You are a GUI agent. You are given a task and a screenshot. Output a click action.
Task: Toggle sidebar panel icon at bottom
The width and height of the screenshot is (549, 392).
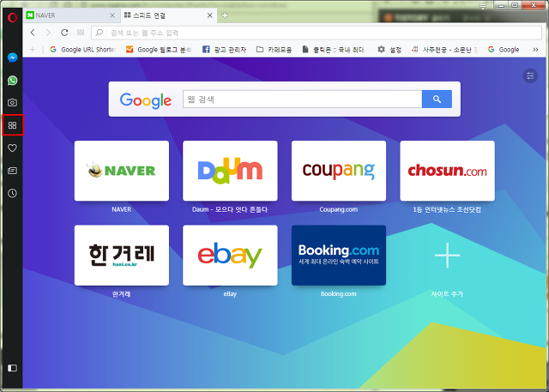[x=12, y=368]
